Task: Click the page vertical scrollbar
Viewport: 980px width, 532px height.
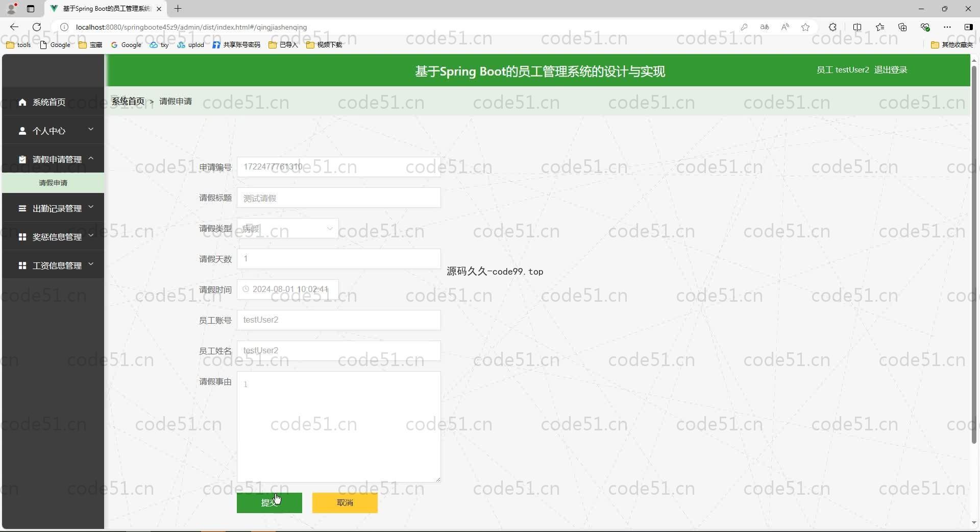Action: [974, 254]
